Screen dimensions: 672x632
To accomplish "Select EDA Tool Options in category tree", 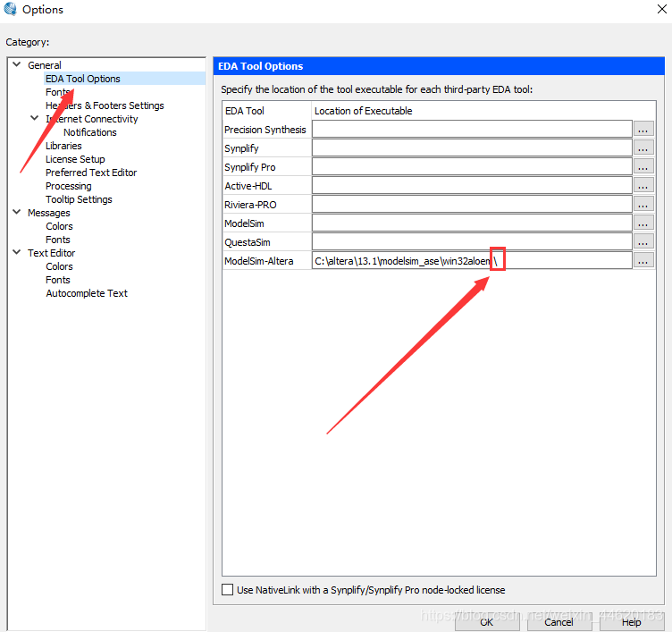I will (x=83, y=79).
